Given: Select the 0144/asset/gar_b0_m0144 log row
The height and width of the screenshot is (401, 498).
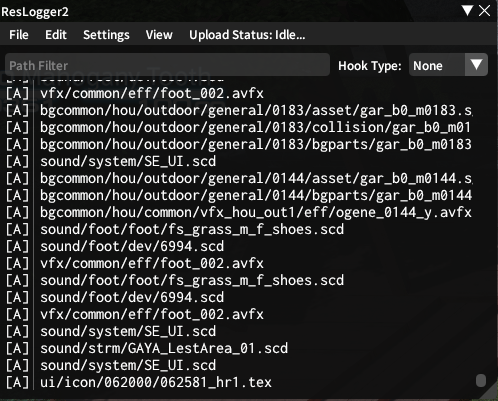Looking at the screenshot, I should (239, 178).
